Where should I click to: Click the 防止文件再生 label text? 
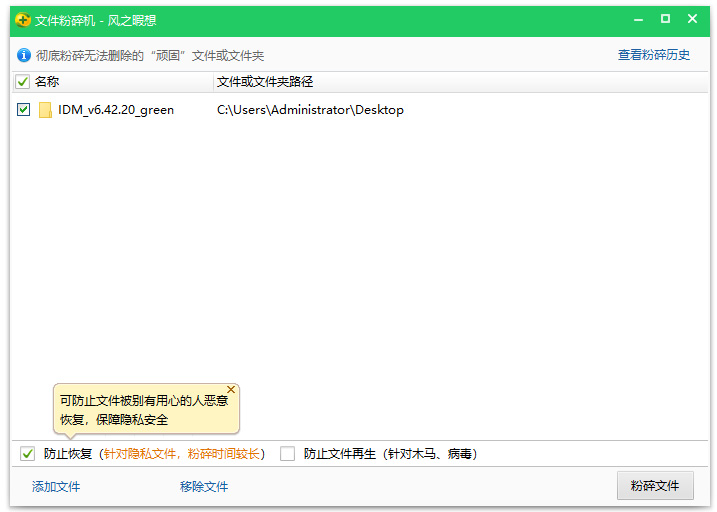point(339,454)
